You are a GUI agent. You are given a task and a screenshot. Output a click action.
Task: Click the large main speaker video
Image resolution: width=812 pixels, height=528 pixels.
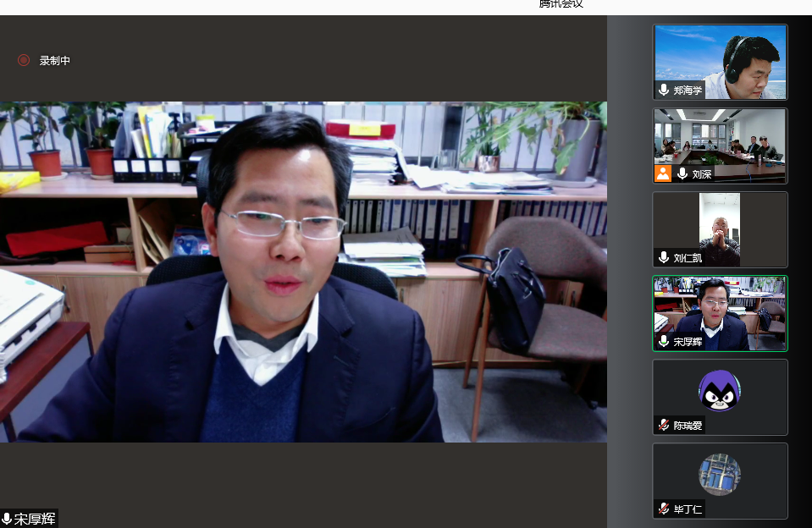click(x=303, y=271)
